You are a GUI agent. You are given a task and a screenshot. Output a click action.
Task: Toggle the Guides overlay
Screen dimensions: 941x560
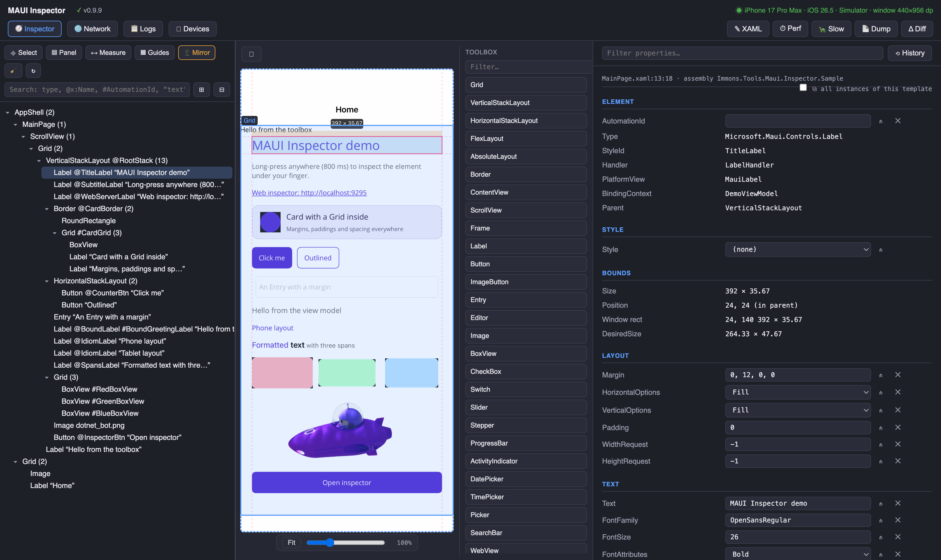pos(155,52)
